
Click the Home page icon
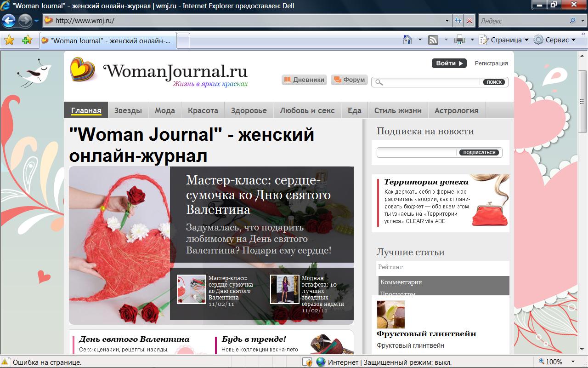pos(407,40)
